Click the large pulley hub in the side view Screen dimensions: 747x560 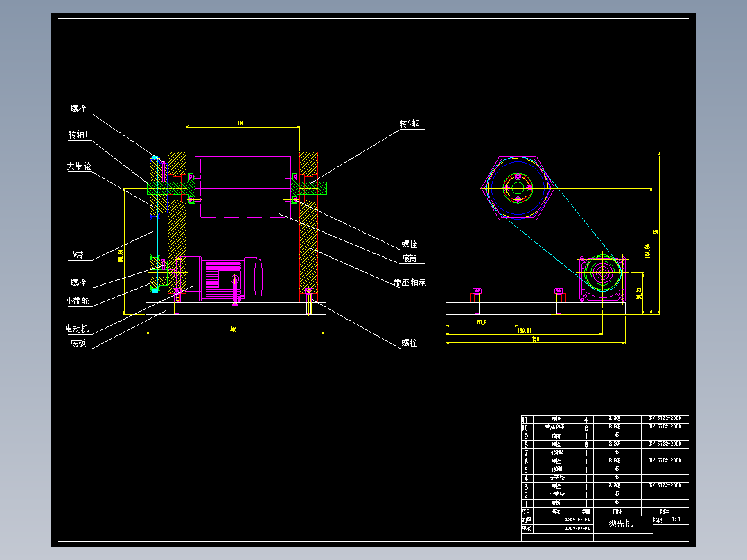[x=518, y=188]
